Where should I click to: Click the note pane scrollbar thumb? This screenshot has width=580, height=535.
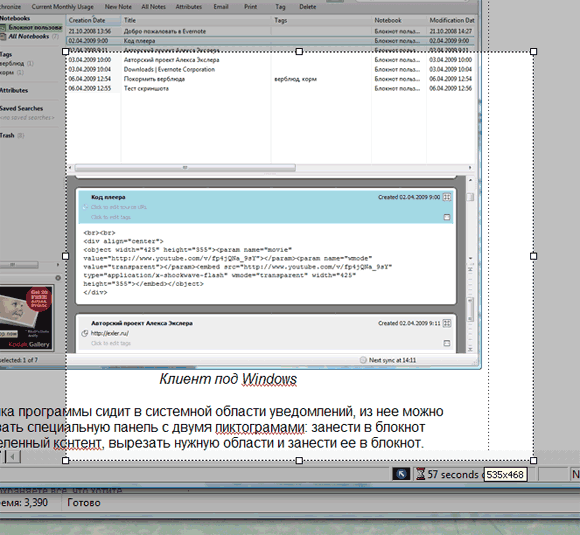471,197
